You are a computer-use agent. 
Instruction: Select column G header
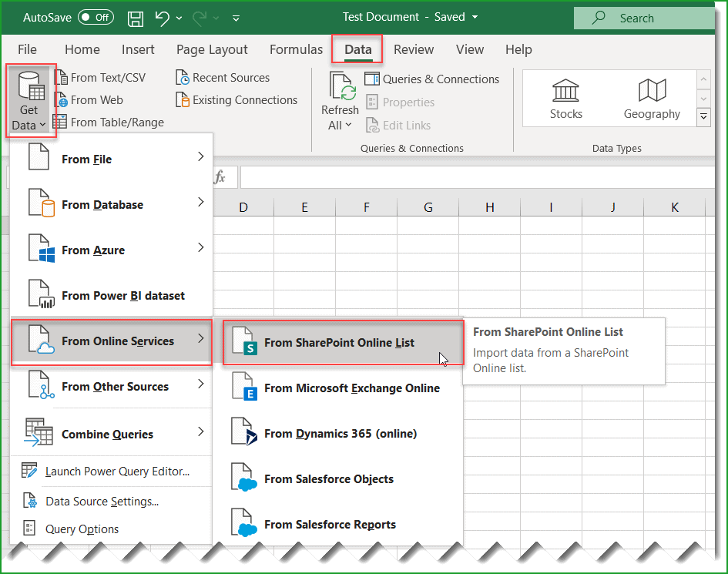tap(428, 207)
